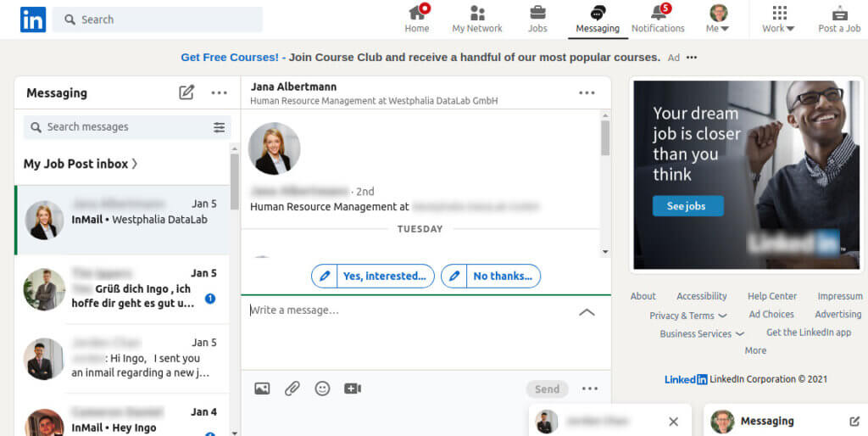The height and width of the screenshot is (436, 868).
Task: Click the 'Yes, interested...' quick reply
Action: click(373, 276)
